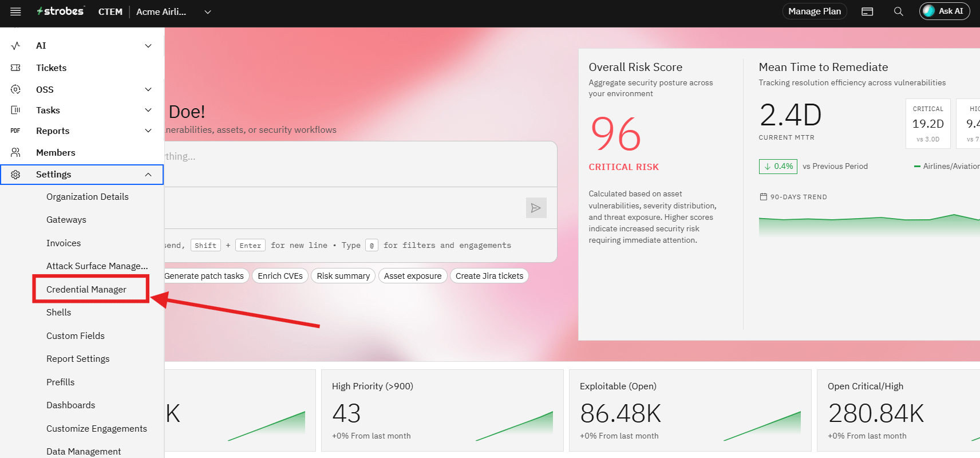Viewport: 980px width, 458px height.
Task: Click the Tasks sidebar icon
Action: click(15, 110)
